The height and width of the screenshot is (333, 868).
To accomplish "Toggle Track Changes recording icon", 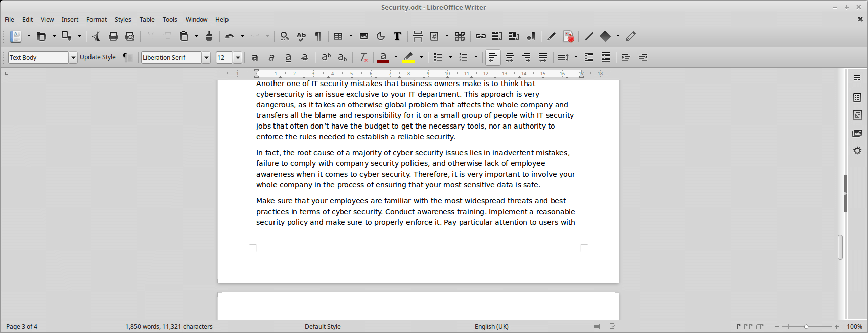I will (x=568, y=36).
